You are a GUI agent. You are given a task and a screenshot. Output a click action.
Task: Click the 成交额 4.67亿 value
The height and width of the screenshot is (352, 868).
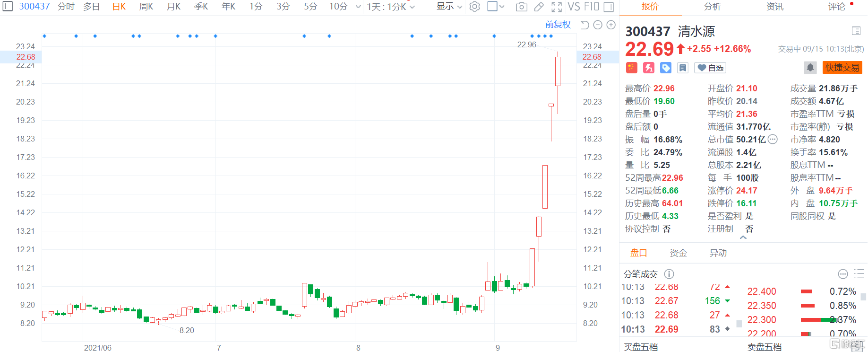tap(831, 101)
